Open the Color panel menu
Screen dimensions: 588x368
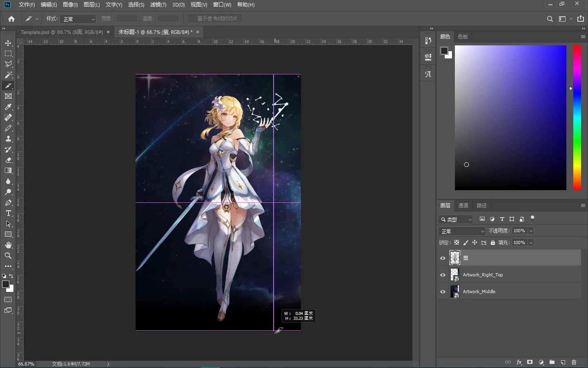tap(583, 36)
